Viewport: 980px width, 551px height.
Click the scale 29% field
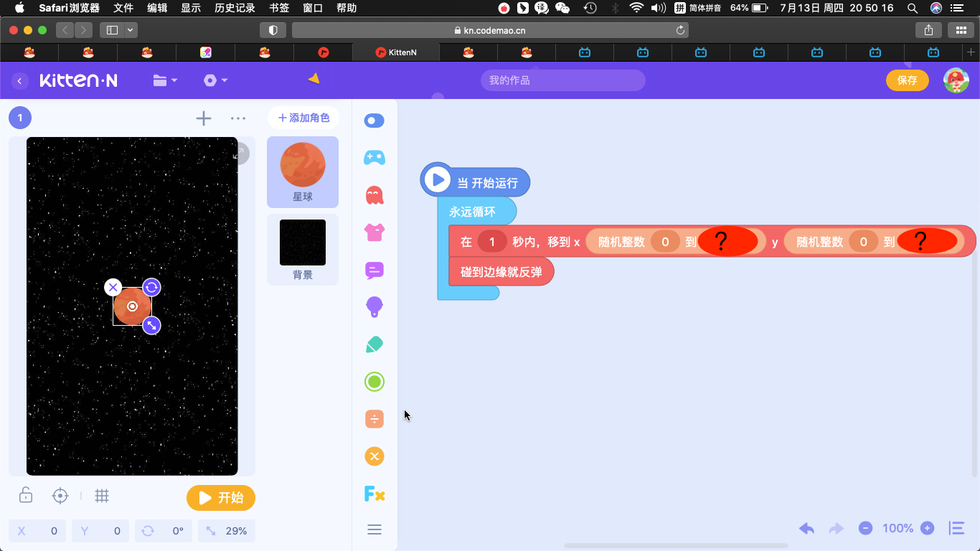(x=227, y=531)
